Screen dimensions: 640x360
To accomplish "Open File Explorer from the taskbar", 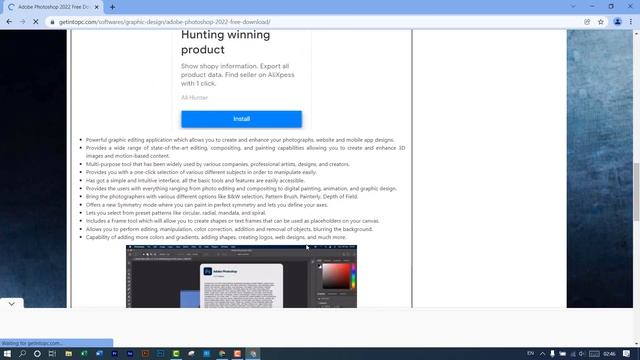I will [x=69, y=353].
